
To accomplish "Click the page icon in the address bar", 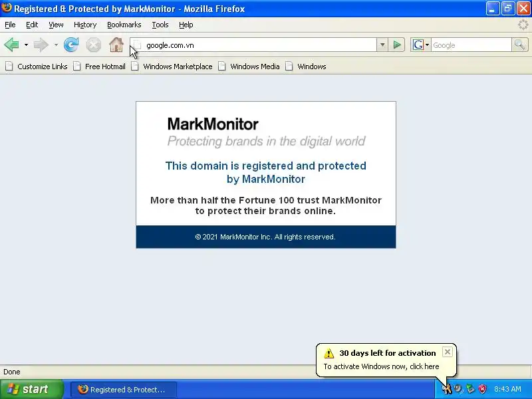I will coord(138,45).
